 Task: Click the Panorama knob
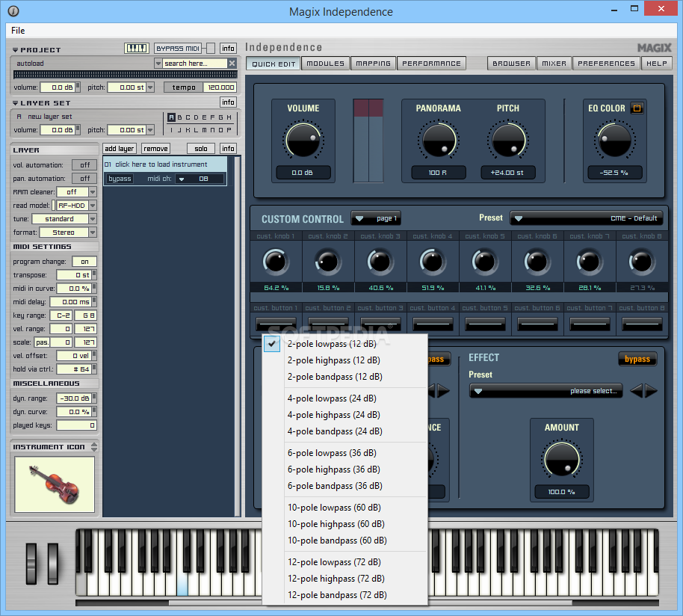tap(437, 141)
